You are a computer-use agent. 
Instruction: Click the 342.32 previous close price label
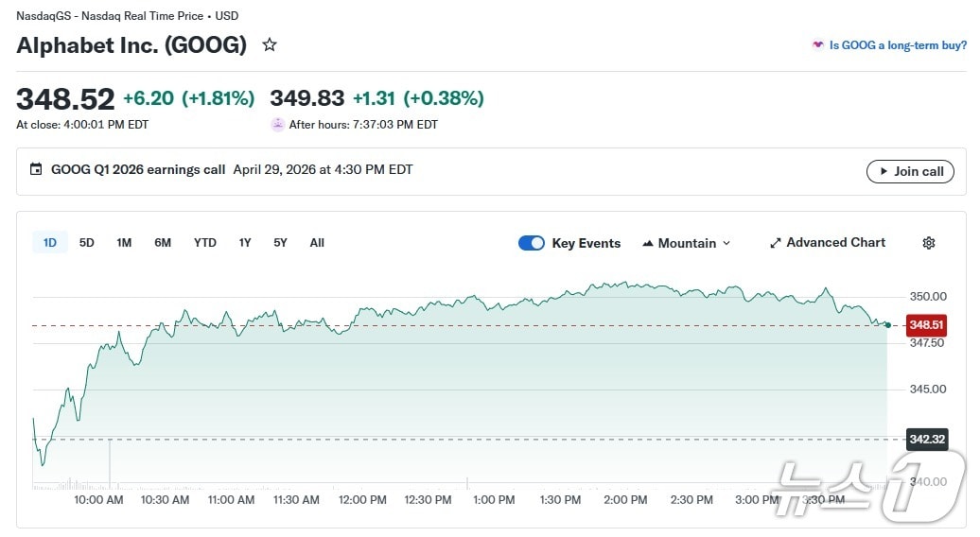point(926,439)
